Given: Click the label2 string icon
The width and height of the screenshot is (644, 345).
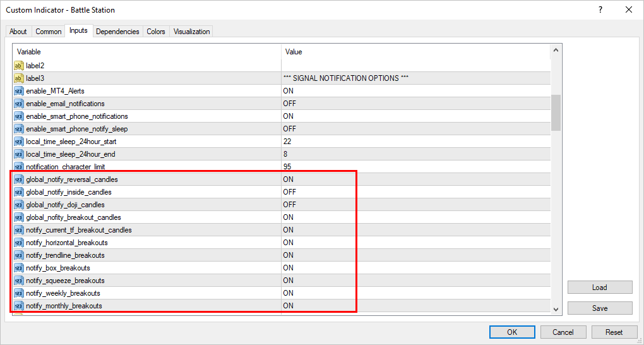Looking at the screenshot, I should tap(19, 65).
